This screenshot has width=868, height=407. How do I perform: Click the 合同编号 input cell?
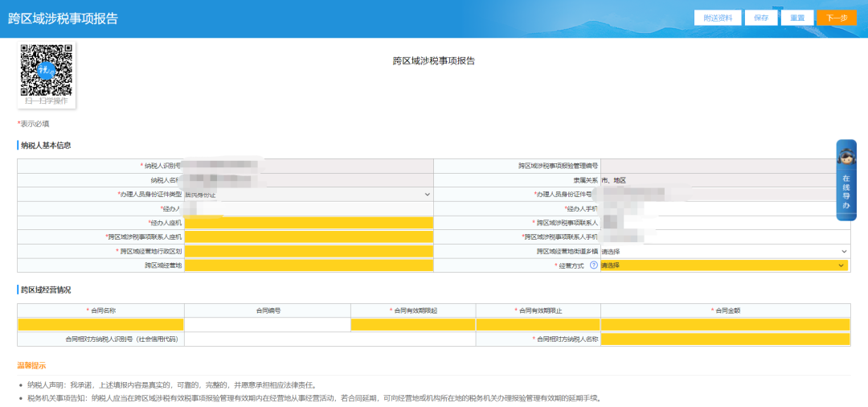268,324
